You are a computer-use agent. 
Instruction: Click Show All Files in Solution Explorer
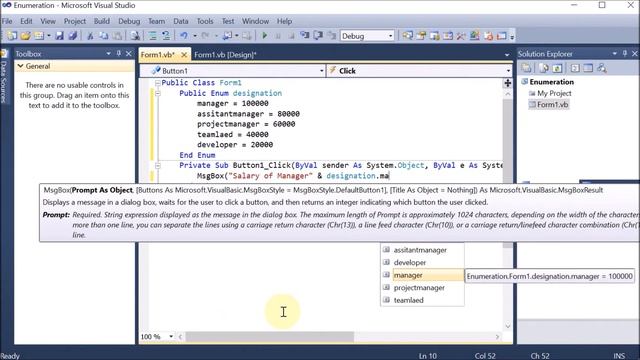(544, 68)
